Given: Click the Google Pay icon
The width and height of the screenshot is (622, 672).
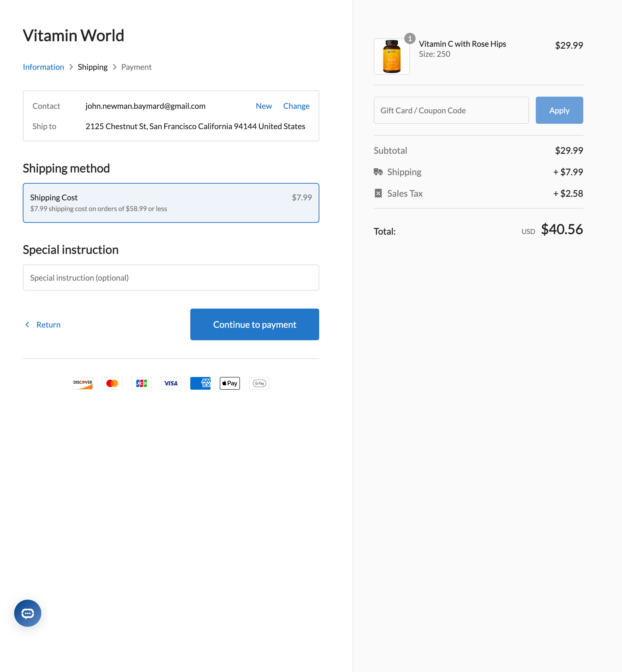Looking at the screenshot, I should tap(259, 383).
